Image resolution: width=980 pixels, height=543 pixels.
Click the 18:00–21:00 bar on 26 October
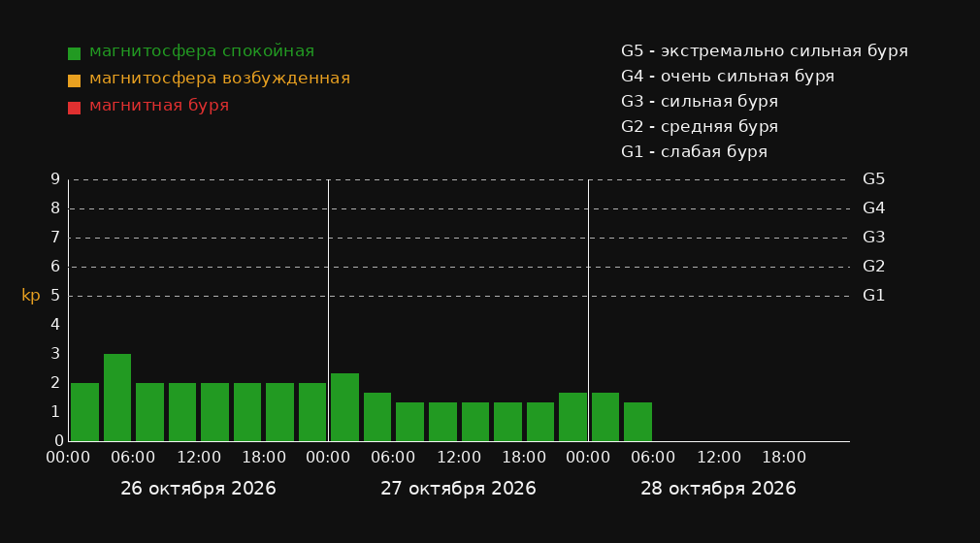click(280, 412)
